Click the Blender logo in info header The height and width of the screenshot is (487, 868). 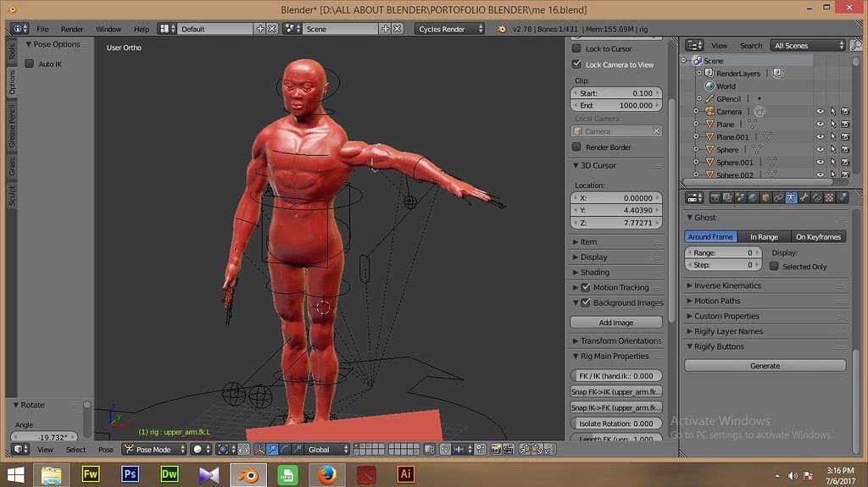(x=501, y=29)
